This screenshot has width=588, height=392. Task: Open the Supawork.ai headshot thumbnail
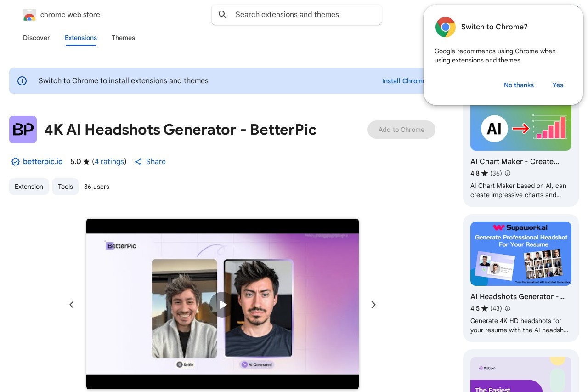click(521, 254)
